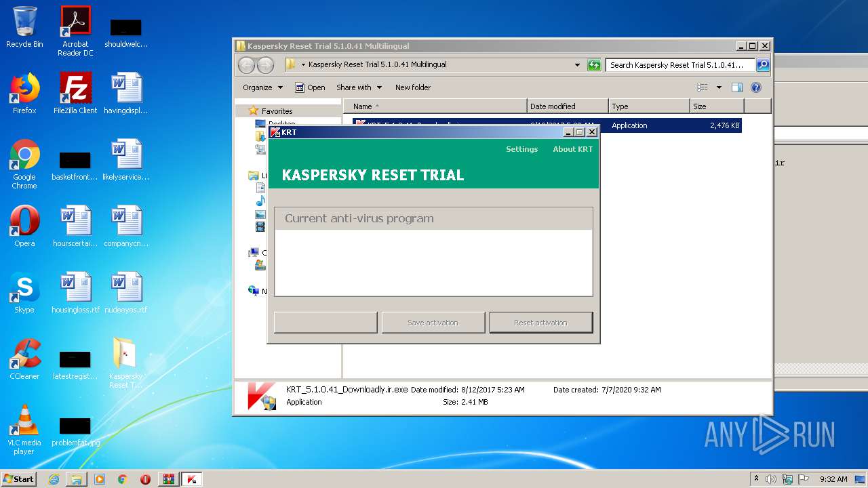This screenshot has height=488, width=868.
Task: Open Windows Explorer taskbar button
Action: coord(77,479)
